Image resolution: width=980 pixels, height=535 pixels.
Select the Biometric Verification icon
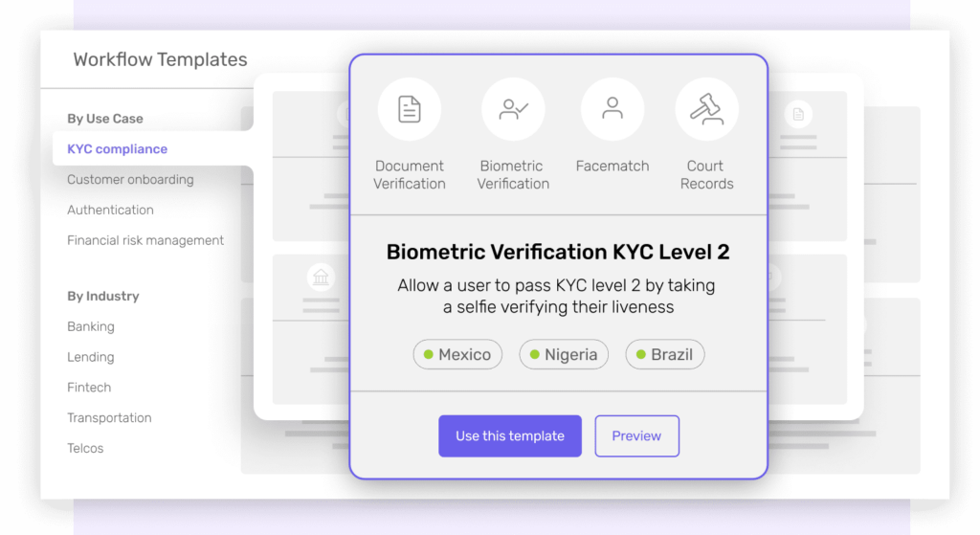point(513,109)
